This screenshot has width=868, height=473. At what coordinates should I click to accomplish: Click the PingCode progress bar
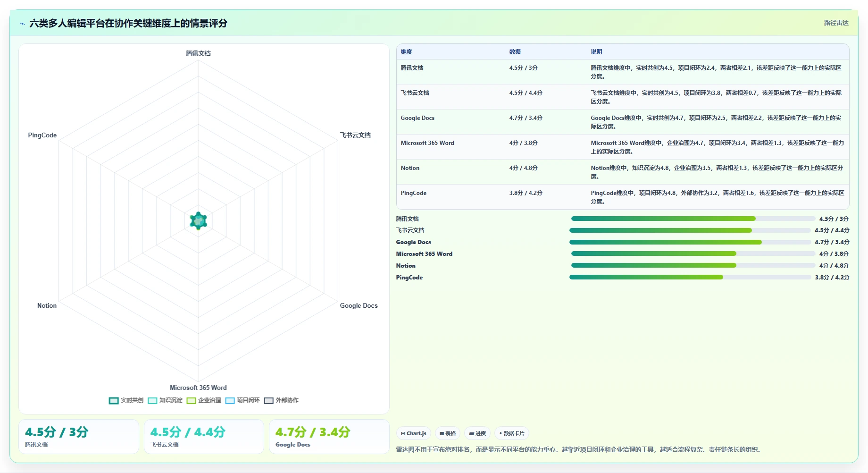tap(690, 278)
